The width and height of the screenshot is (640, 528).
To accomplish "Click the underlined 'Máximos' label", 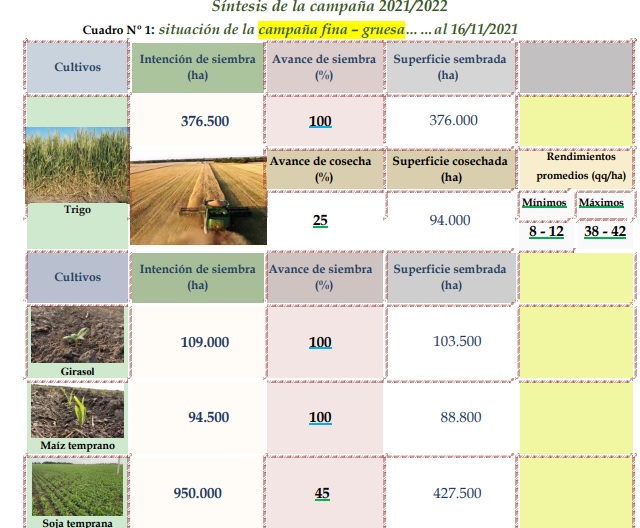I will (x=601, y=203).
